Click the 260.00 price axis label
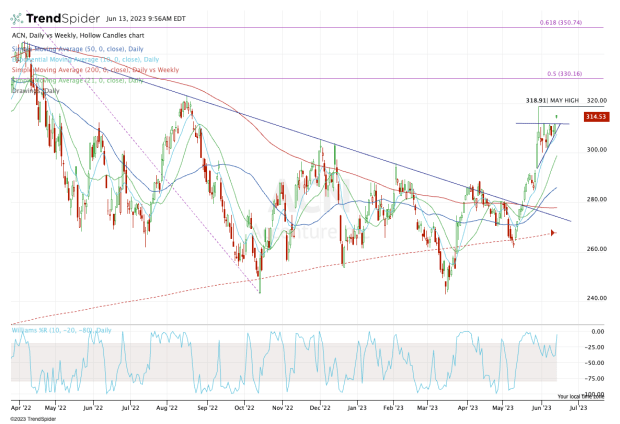 pos(597,249)
